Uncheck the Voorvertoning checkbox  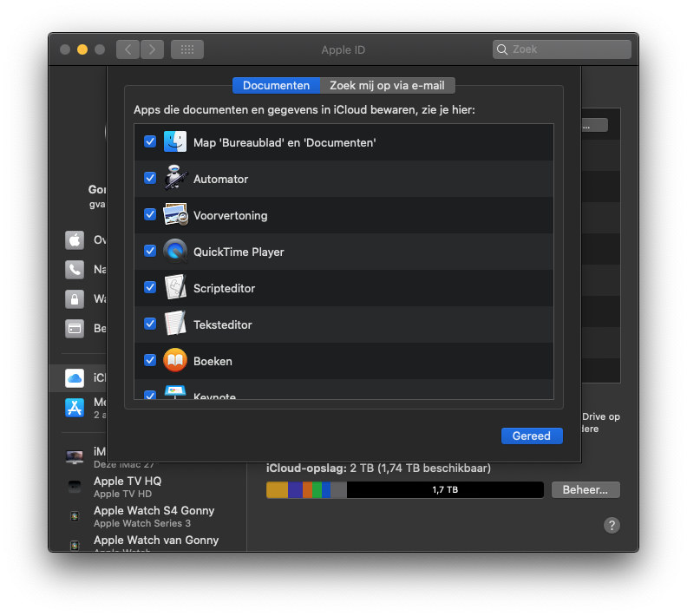coord(150,214)
